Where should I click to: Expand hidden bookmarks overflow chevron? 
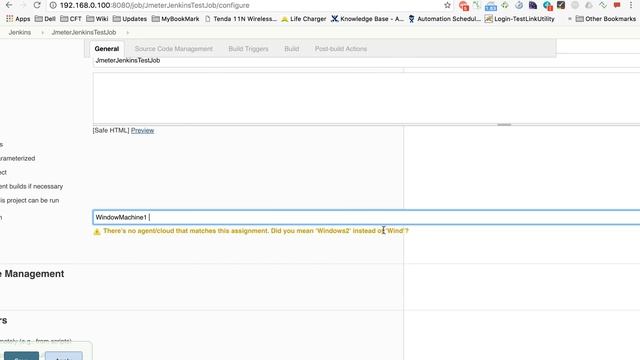(569, 19)
